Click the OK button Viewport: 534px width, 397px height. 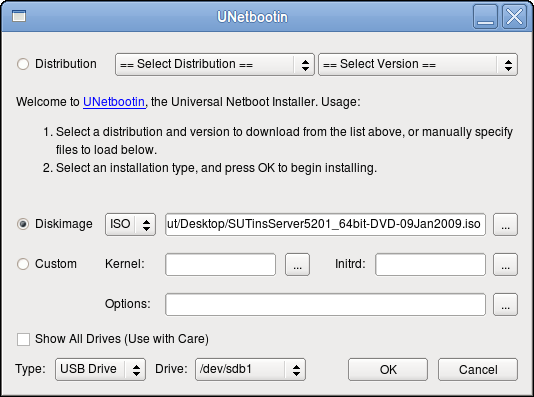[388, 369]
